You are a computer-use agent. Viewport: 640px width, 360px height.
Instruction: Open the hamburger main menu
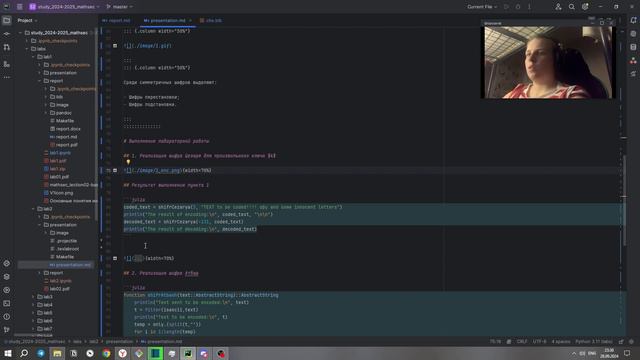(x=20, y=7)
